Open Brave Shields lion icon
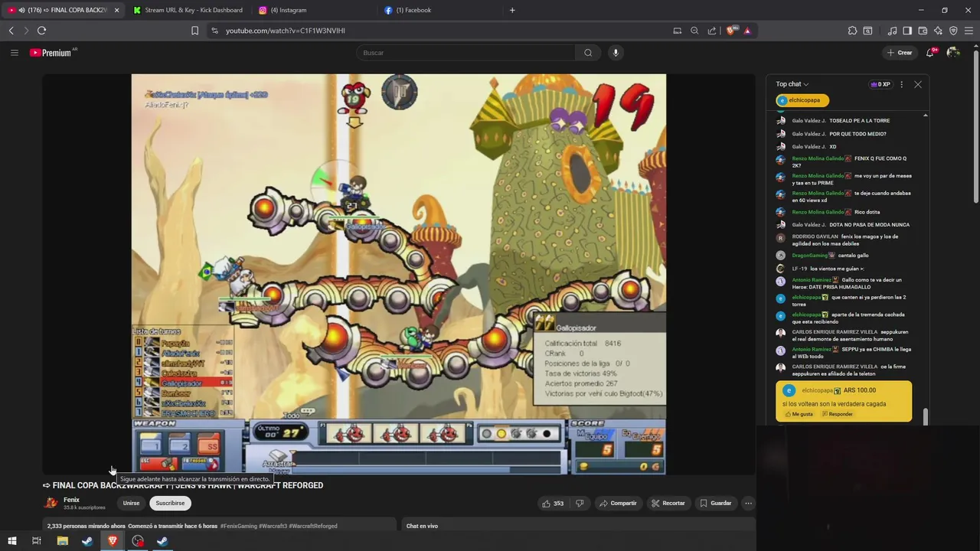Viewport: 980px width, 551px height. 730,31
